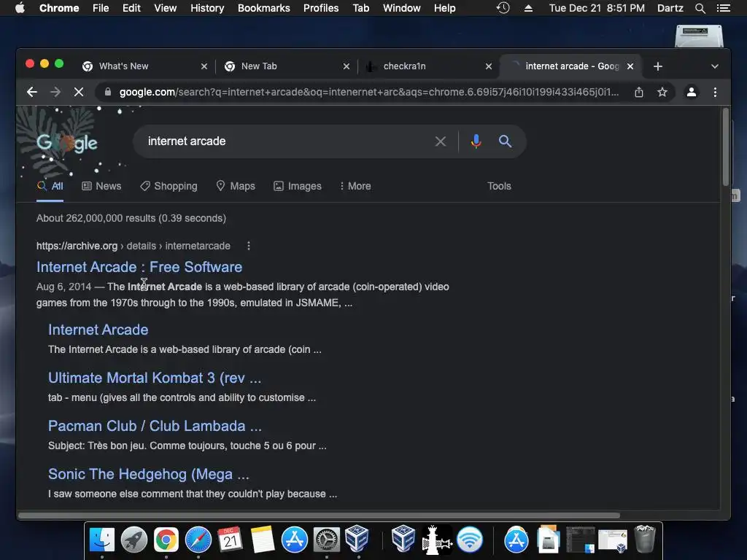Select the News results filter

[x=101, y=186]
